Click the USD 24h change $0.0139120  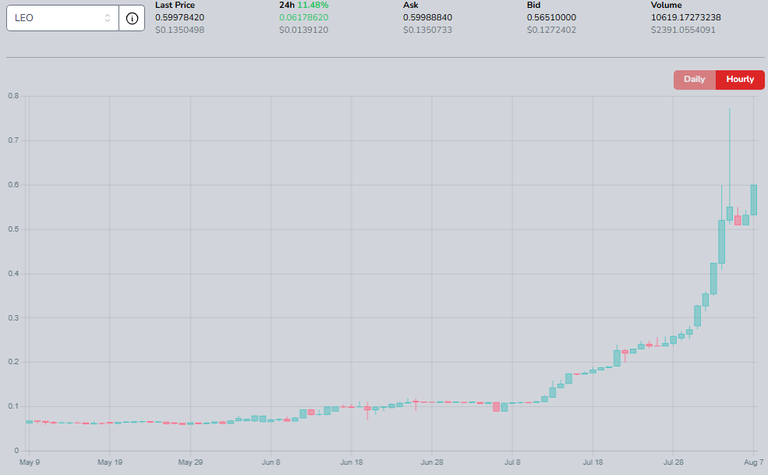[304, 30]
